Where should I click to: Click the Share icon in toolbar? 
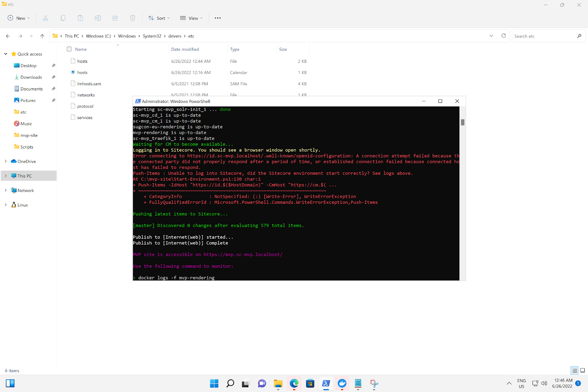115,18
